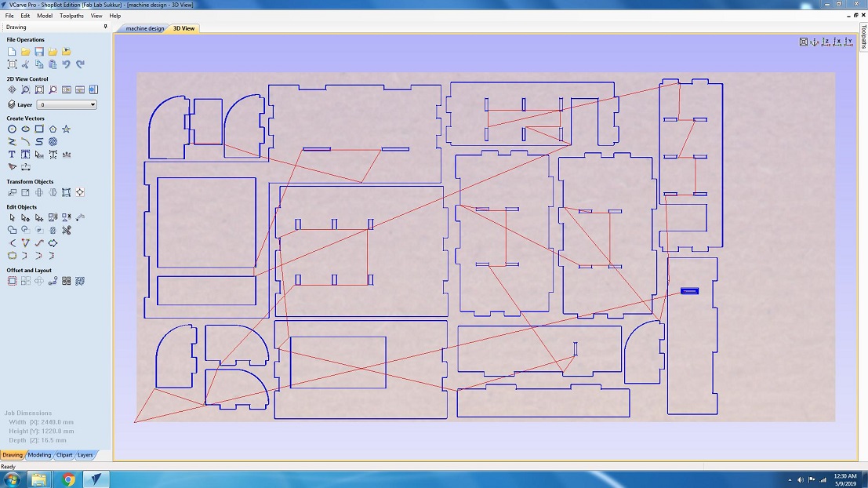The height and width of the screenshot is (488, 868).
Task: Open the Dimension measuring tool with question mark
Action: click(25, 167)
